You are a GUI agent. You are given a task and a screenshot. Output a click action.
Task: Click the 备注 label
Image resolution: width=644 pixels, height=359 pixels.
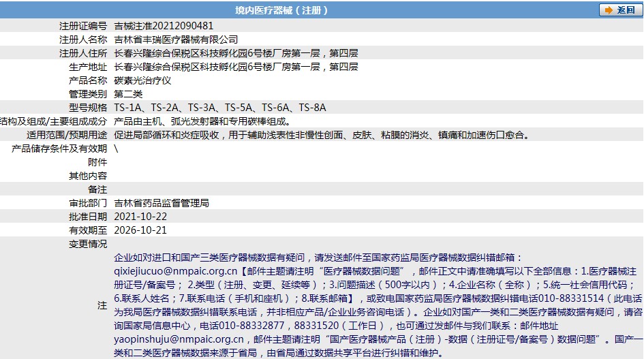click(97, 189)
